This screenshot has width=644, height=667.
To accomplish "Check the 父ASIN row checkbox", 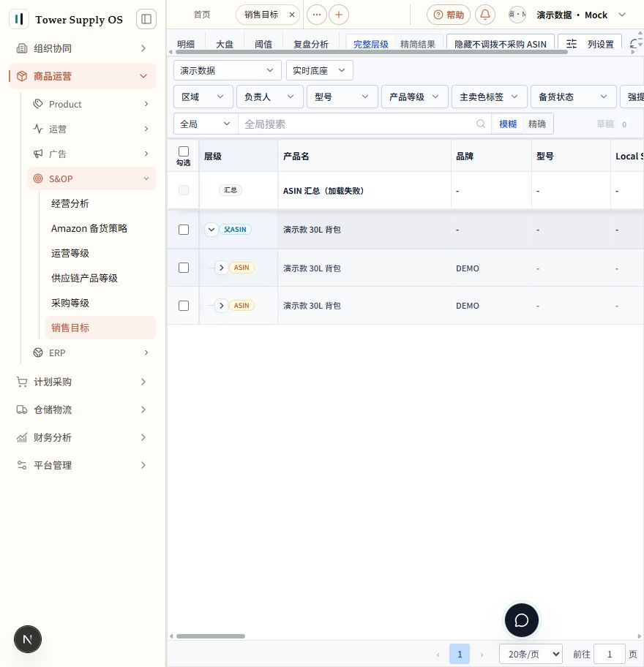I will pos(184,230).
